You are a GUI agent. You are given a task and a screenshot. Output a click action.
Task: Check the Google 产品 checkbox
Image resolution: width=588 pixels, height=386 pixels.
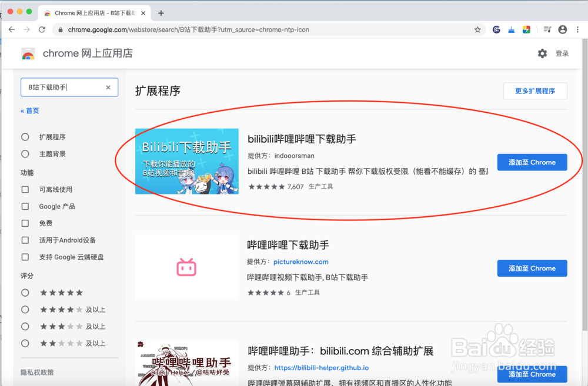pos(25,206)
